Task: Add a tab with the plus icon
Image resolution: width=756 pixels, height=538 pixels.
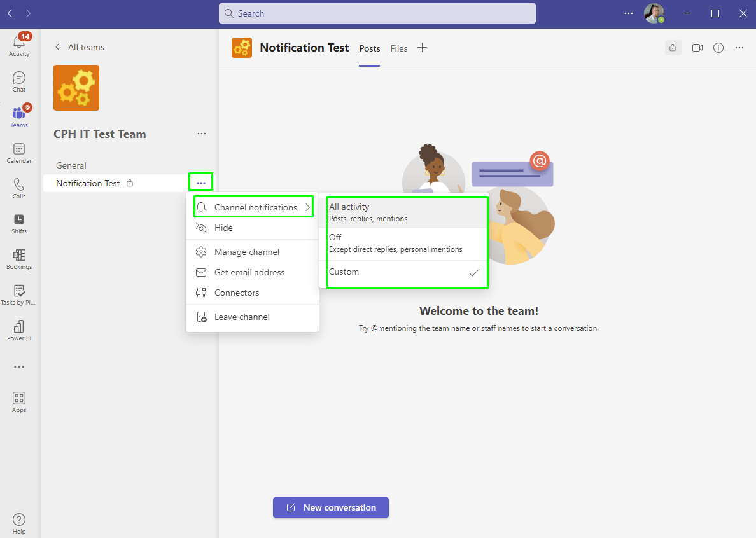Action: click(422, 48)
